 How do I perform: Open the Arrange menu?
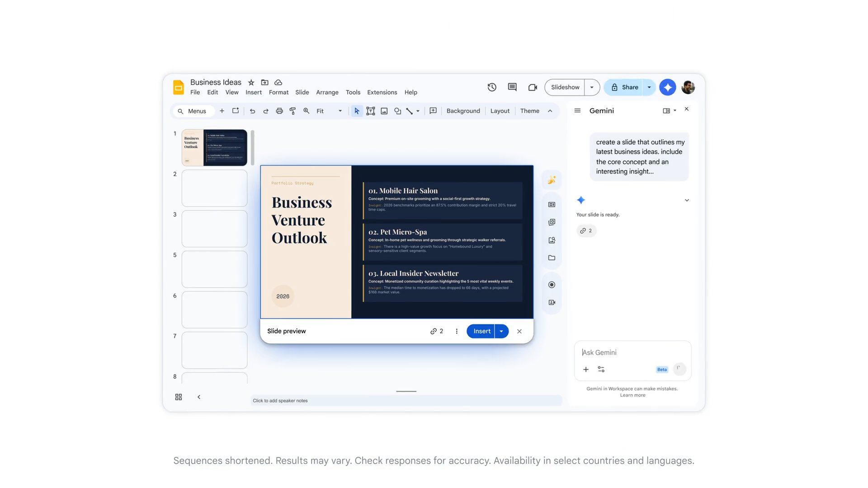tap(327, 92)
